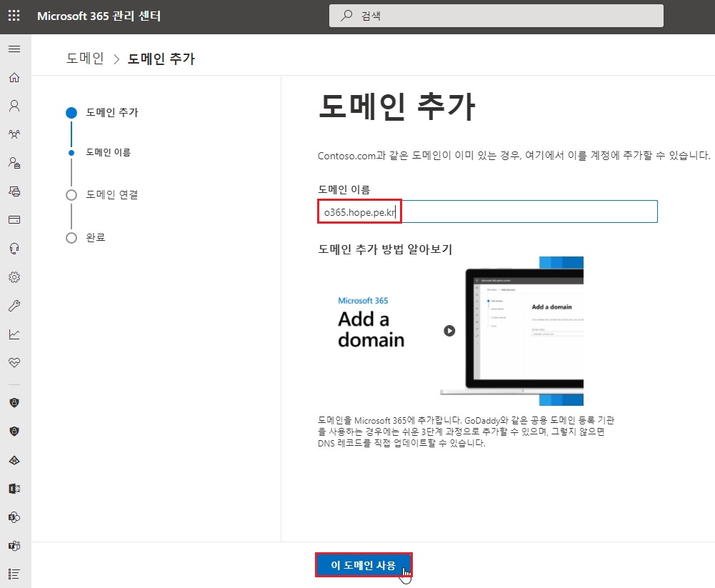
Task: Open Exchange admin center icon
Action: [x=14, y=489]
